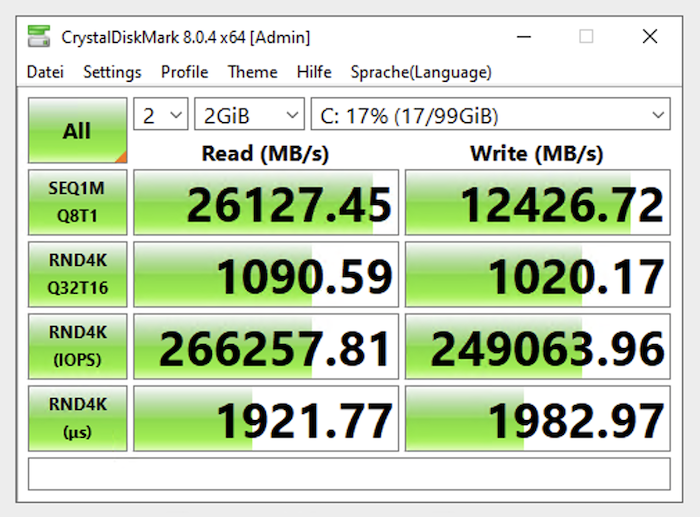Screen dimensions: 700x517
Task: Open the Hilfe menu
Action: click(x=314, y=72)
